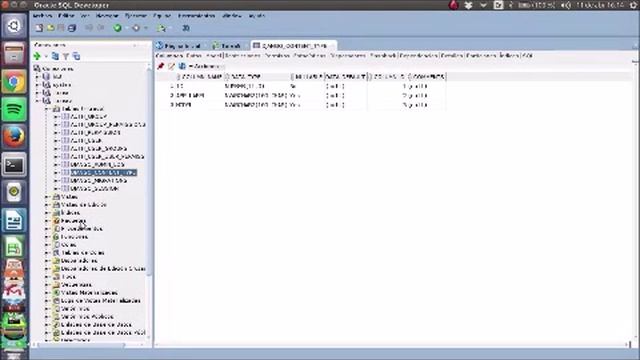Click the Dropbox icon in the top panel

tap(468, 5)
